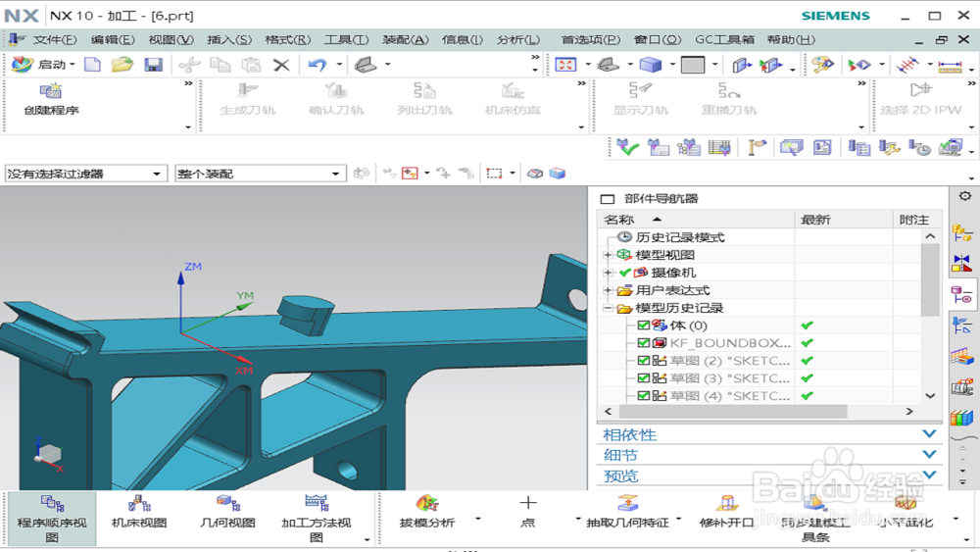980x552 pixels.
Task: Click the green checkmark icon in the operations toolbar
Action: click(627, 147)
